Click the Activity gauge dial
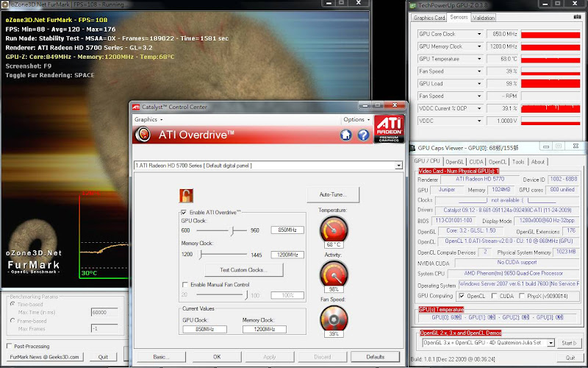 334,274
